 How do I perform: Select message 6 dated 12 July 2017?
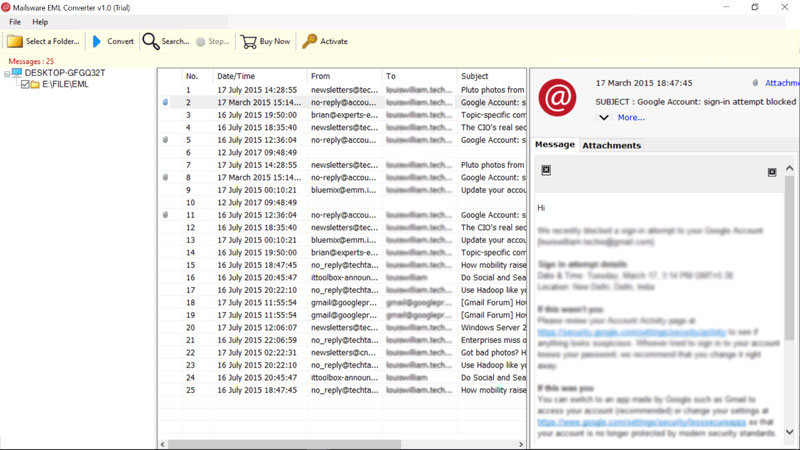(x=342, y=153)
